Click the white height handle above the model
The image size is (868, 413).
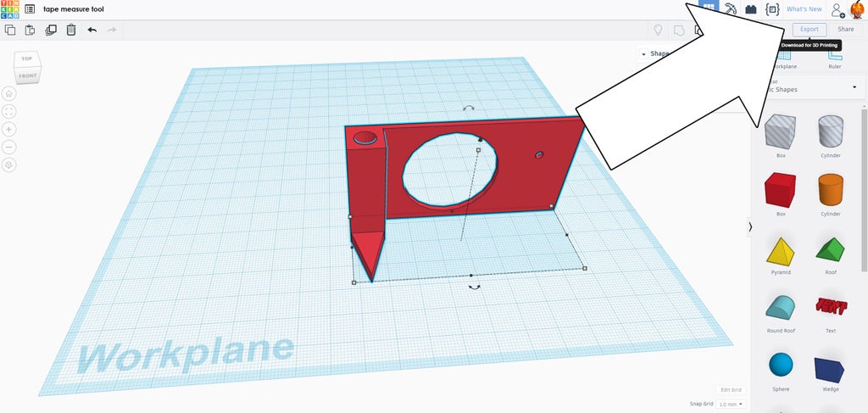tap(478, 149)
